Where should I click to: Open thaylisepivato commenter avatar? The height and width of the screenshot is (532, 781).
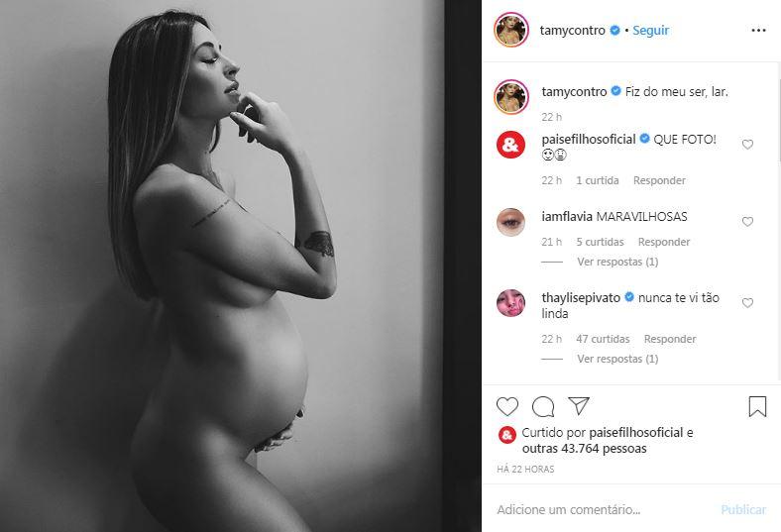click(x=510, y=302)
